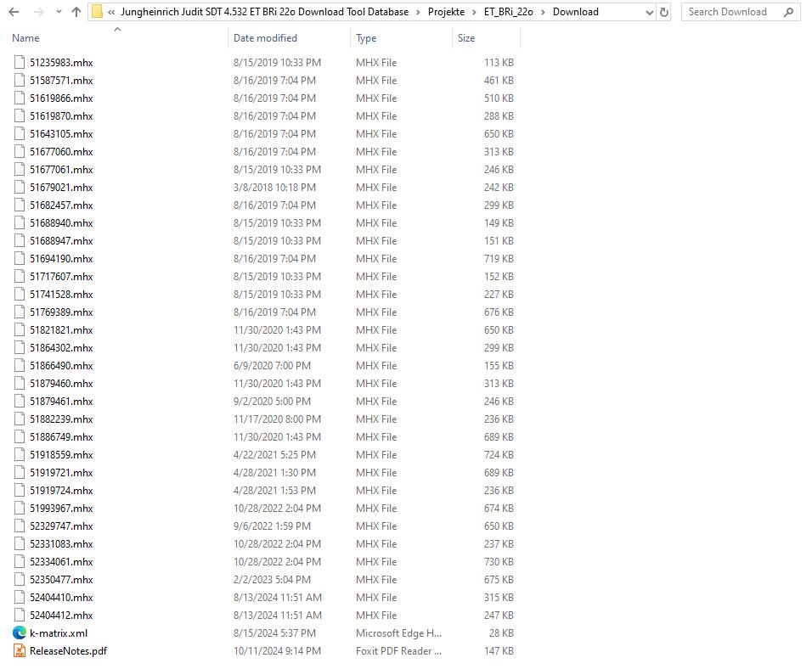This screenshot has width=812, height=669.
Task: Click the Microsoft Edge H... type cell
Action: (398, 632)
